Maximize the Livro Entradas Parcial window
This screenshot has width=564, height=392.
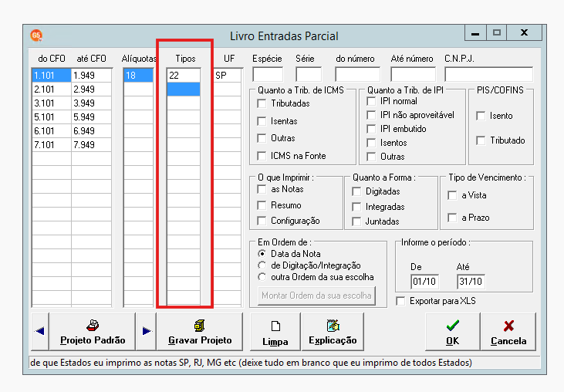[x=496, y=33]
